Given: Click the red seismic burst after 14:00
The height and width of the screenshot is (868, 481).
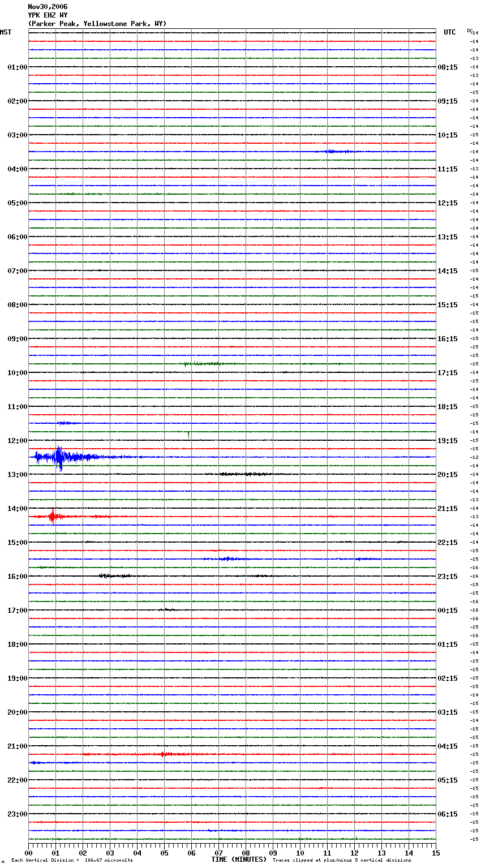Looking at the screenshot, I should pyautogui.click(x=54, y=517).
